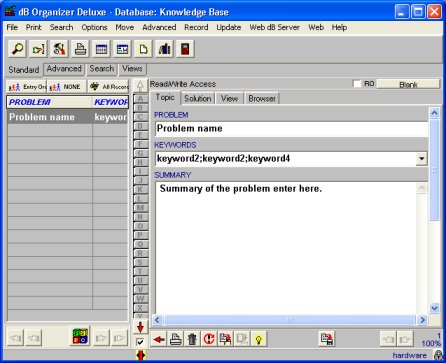Image resolution: width=446 pixels, height=363 pixels.
Task: Click the NONE sort button
Action: coord(66,87)
